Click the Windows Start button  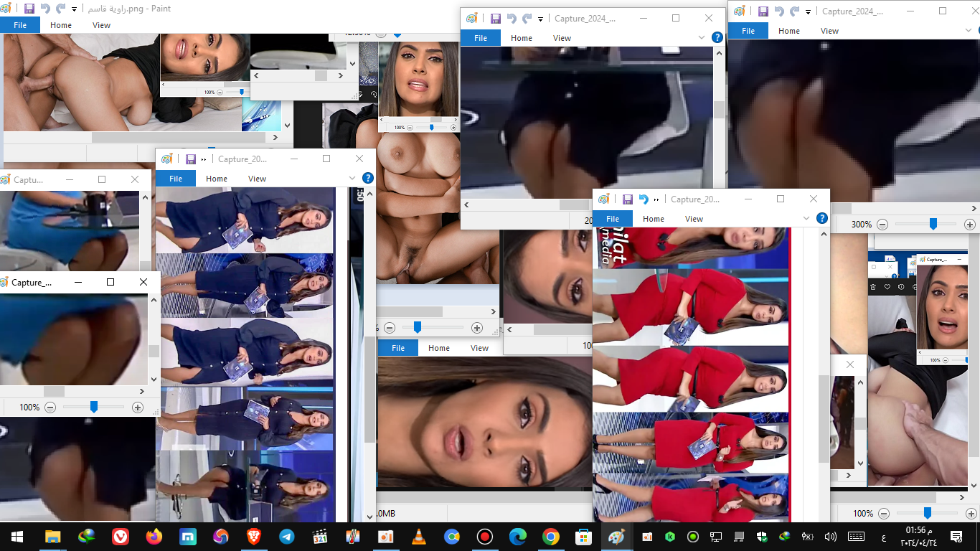point(17,537)
